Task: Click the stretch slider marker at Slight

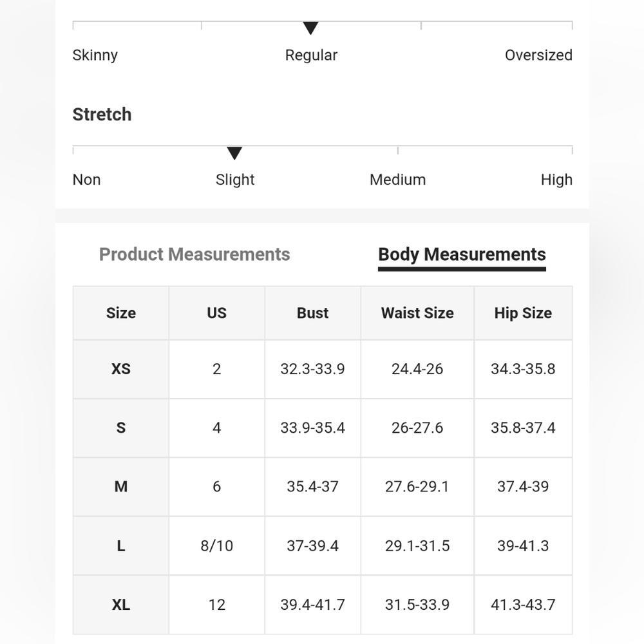Action: point(234,153)
